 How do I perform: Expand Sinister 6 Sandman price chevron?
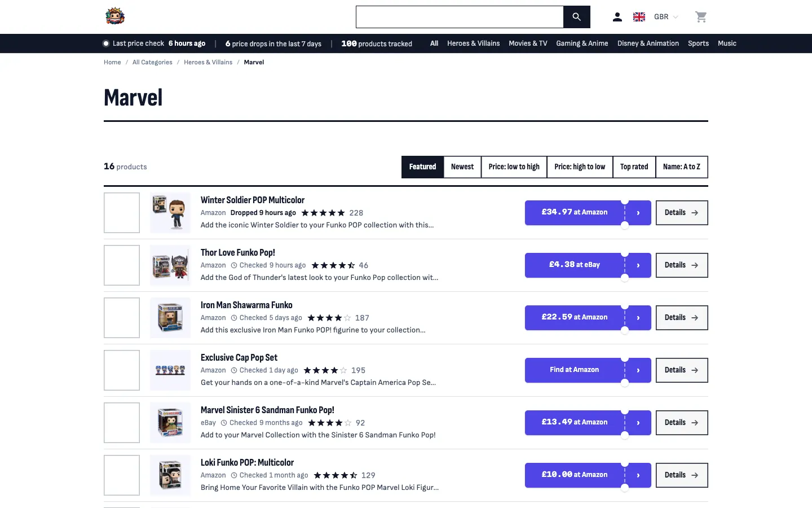(638, 423)
